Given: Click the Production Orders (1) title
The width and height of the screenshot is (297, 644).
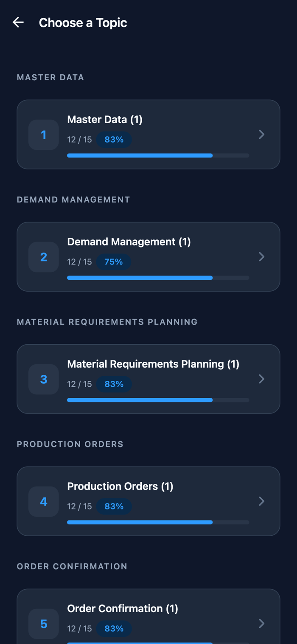Looking at the screenshot, I should pos(120,487).
